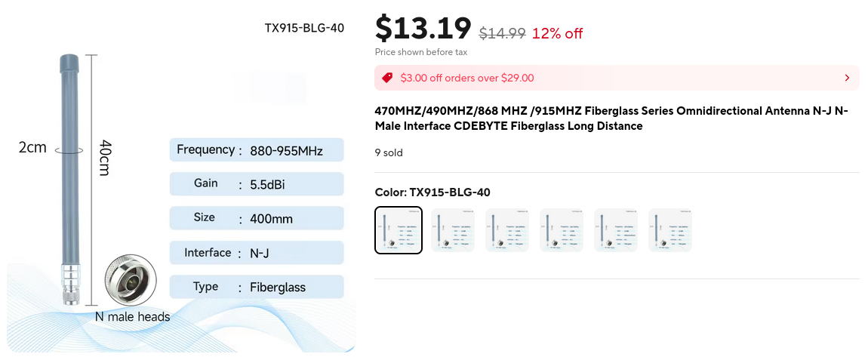Select the fourth color variant thumbnail
This screenshot has width=868, height=357.
pyautogui.click(x=562, y=230)
